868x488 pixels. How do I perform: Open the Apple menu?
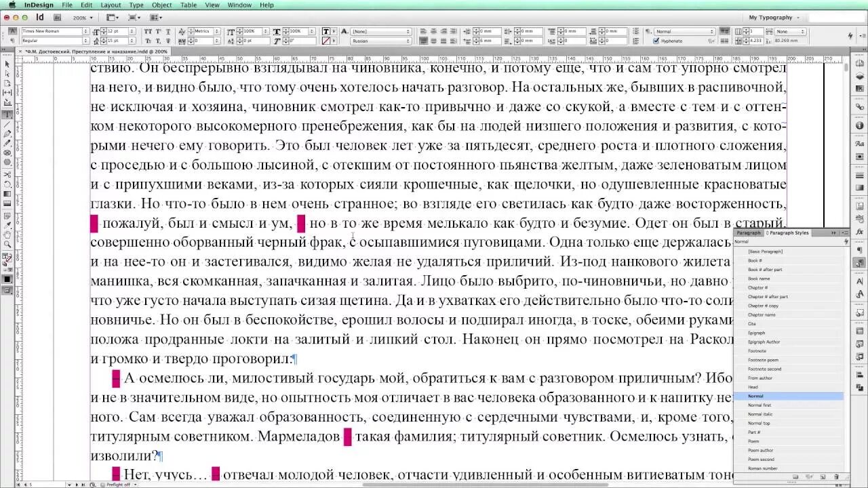coord(12,5)
